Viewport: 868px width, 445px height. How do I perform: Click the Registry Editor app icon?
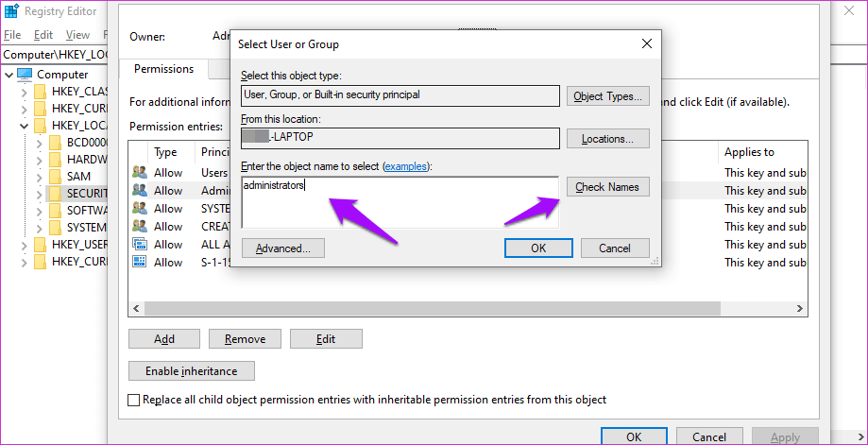11,12
